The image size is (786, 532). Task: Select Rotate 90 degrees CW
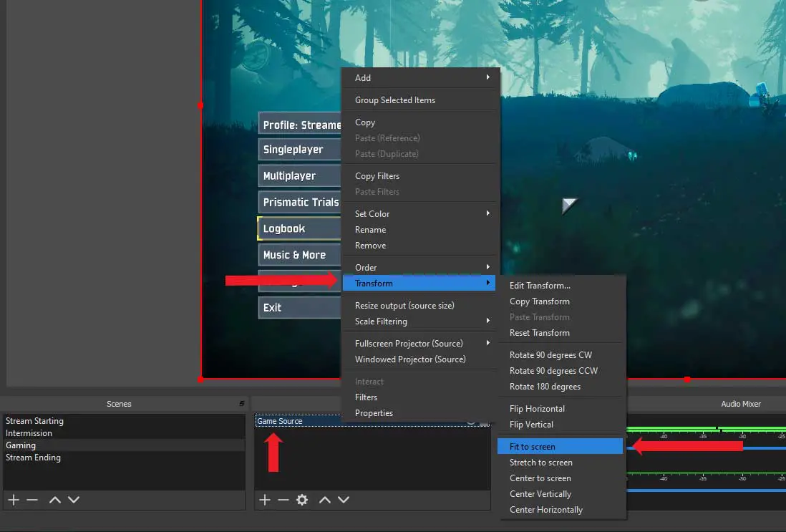[561, 355]
